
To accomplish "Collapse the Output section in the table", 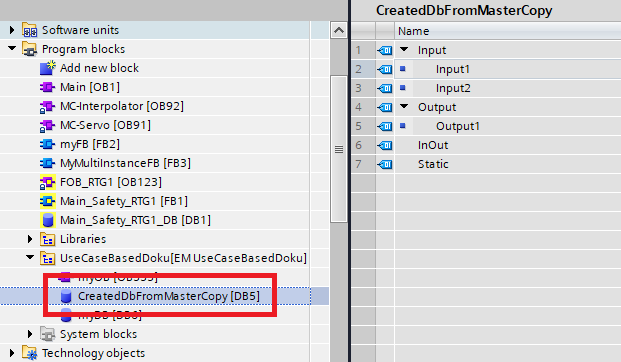I will (x=404, y=107).
